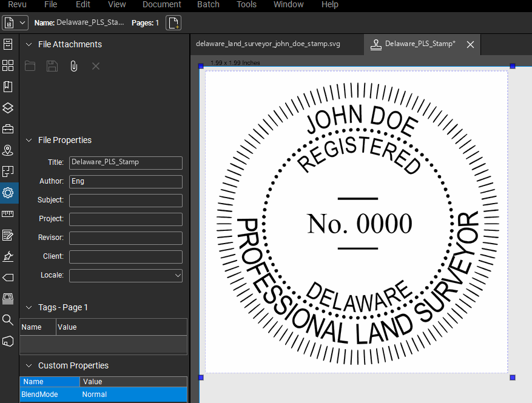Open the Help menu
This screenshot has height=403, width=532.
(x=330, y=4)
